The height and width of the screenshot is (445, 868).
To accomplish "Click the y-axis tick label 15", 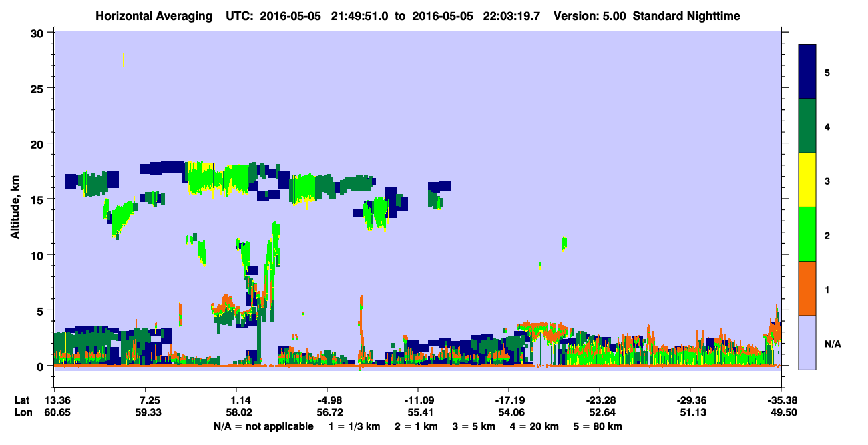I will click(x=39, y=199).
